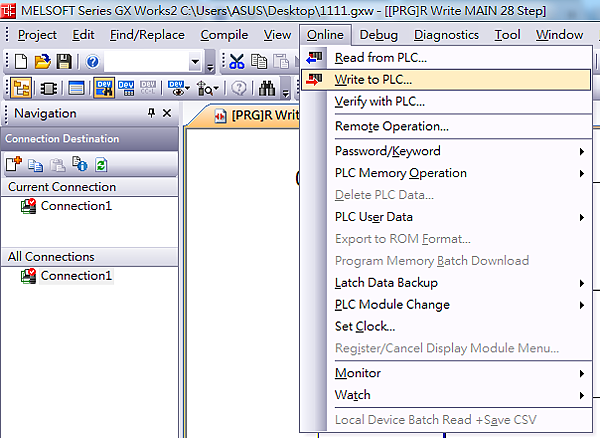Toggle the highlighted Dev find icon with binoculars
The height and width of the screenshot is (438, 600).
coord(104,88)
